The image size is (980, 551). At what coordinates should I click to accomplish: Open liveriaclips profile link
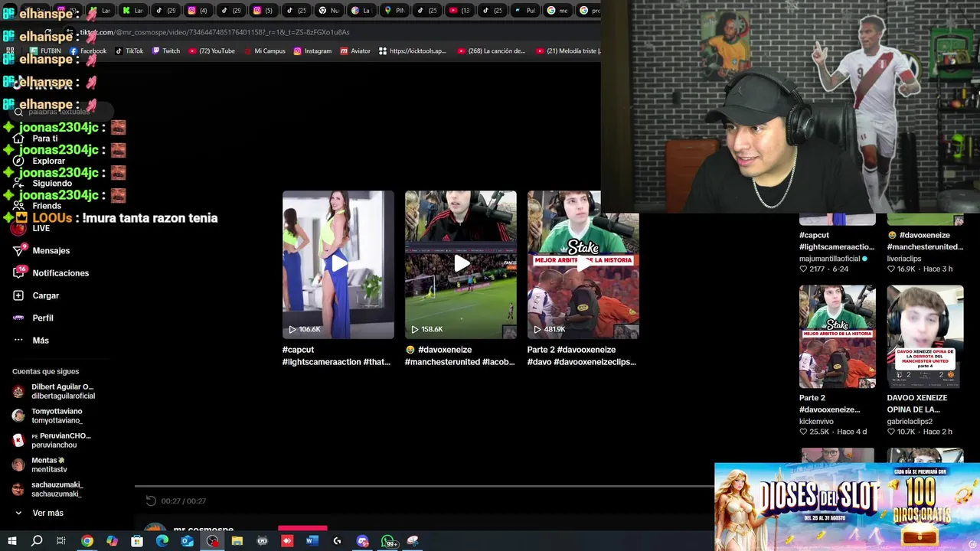pyautogui.click(x=904, y=259)
